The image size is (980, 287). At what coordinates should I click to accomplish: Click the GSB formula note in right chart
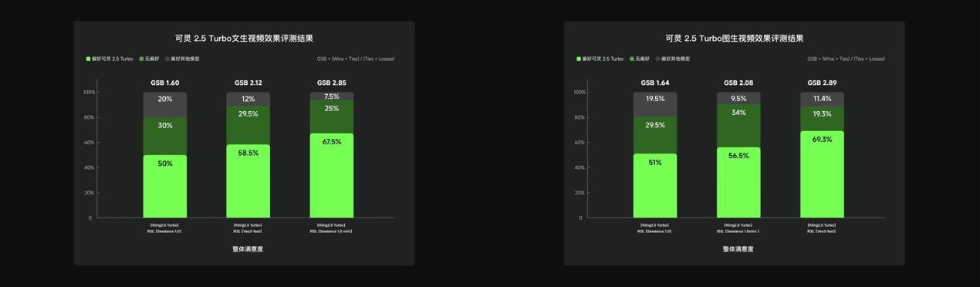[846, 59]
